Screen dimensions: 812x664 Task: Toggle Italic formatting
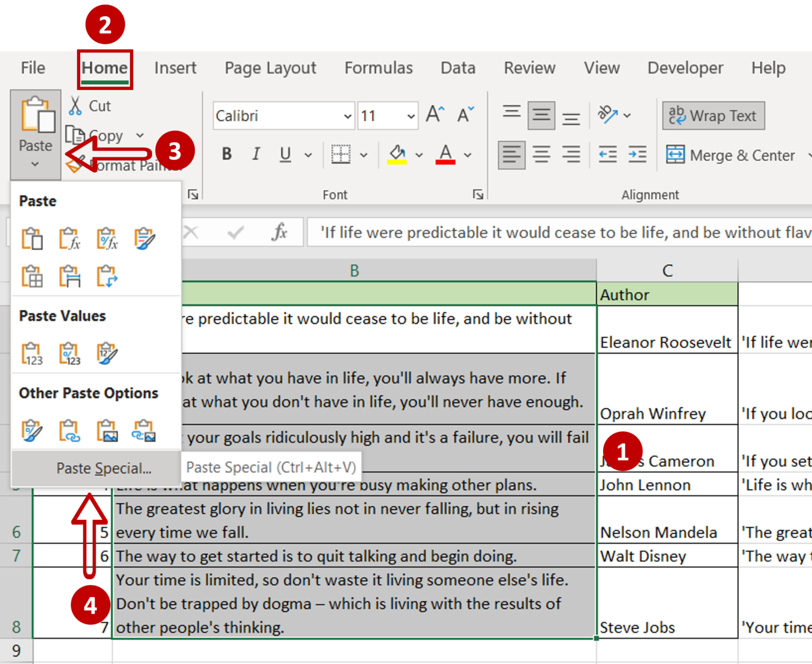point(256,154)
